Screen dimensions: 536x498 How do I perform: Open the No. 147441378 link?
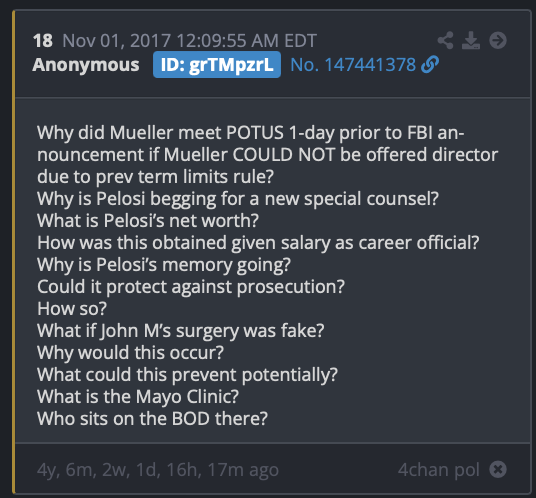point(353,65)
